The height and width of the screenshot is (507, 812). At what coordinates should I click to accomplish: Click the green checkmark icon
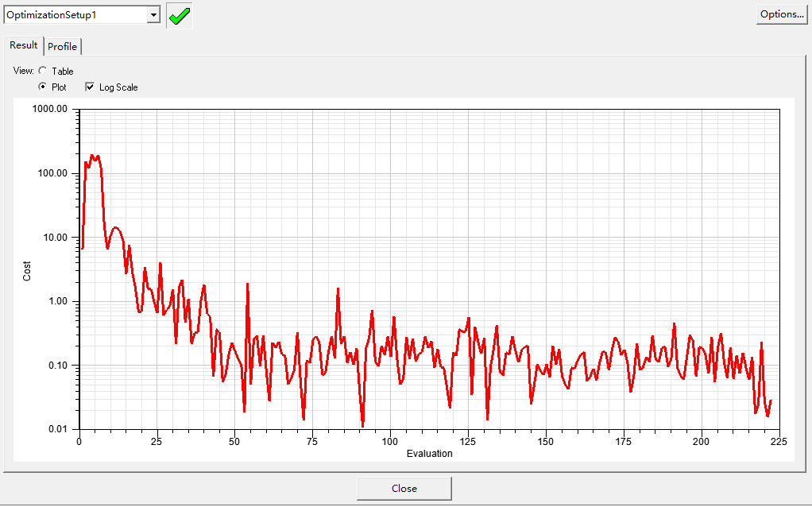pos(180,16)
